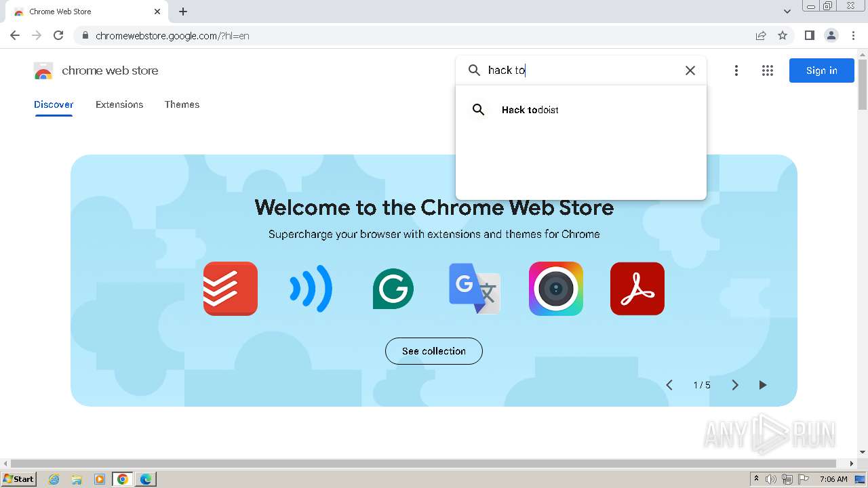Open the Google apps grid
868x488 pixels.
[768, 70]
